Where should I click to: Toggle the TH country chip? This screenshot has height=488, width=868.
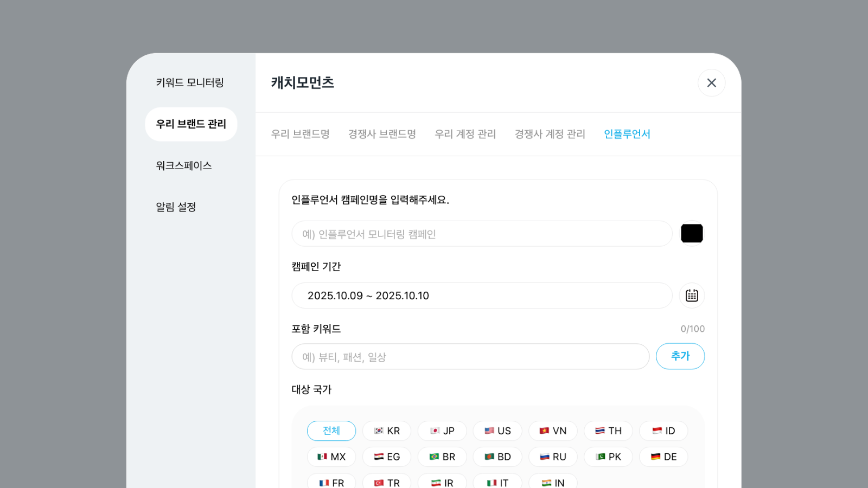[608, 431]
